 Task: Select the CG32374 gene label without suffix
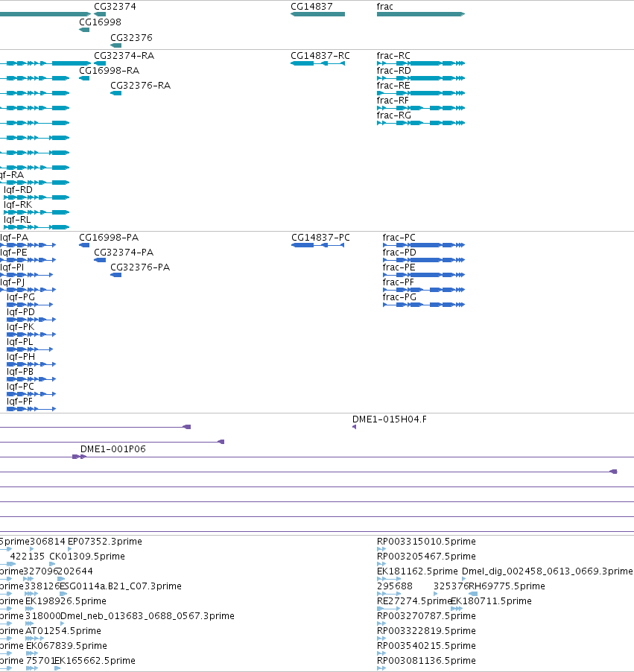click(115, 7)
